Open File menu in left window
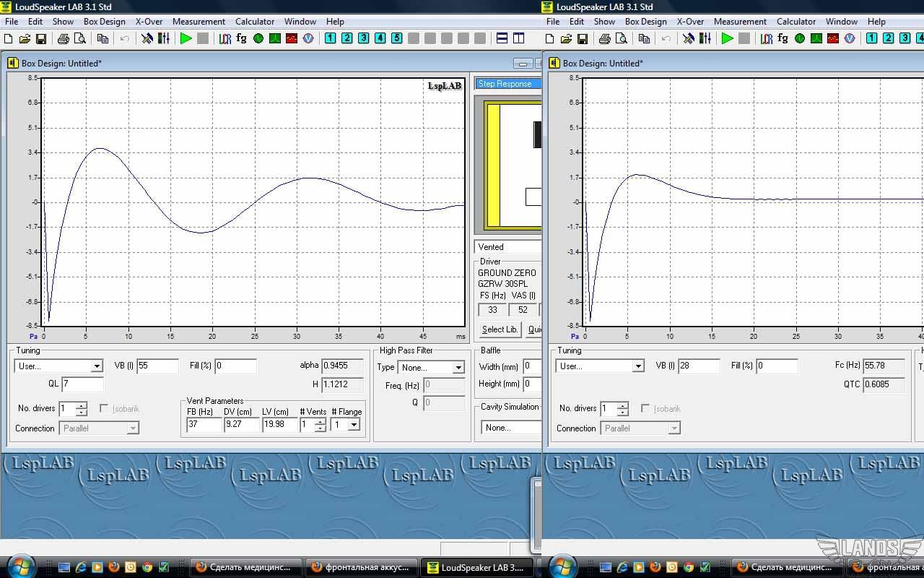Viewport: 924px width, 578px height. 11,22
